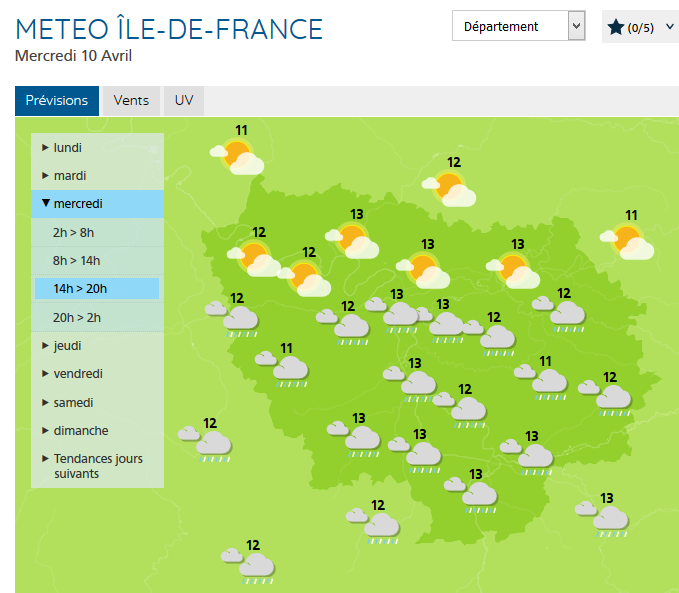
Task: Click the far-west rain cloud showing 12
Action: click(x=205, y=444)
